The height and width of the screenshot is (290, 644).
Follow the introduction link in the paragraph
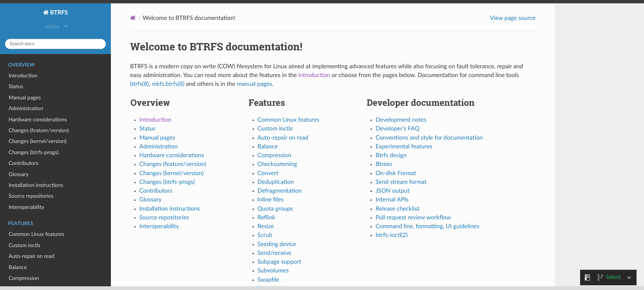click(x=314, y=75)
